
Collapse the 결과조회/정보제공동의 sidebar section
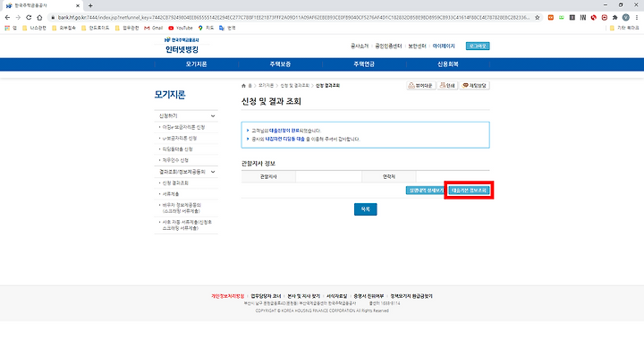pos(213,172)
